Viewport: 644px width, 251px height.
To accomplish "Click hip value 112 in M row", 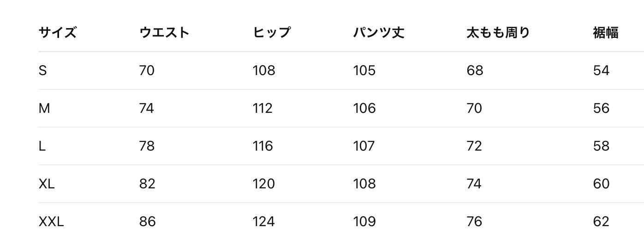I will [262, 108].
